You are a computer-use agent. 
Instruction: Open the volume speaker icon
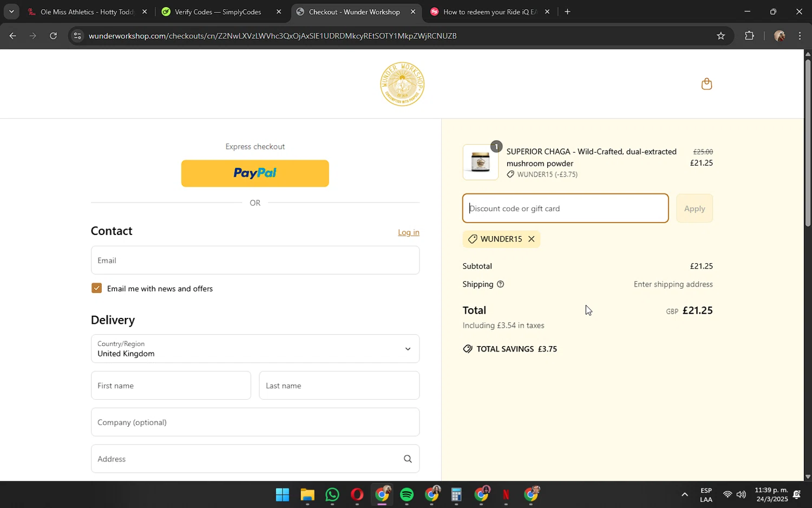click(x=741, y=494)
